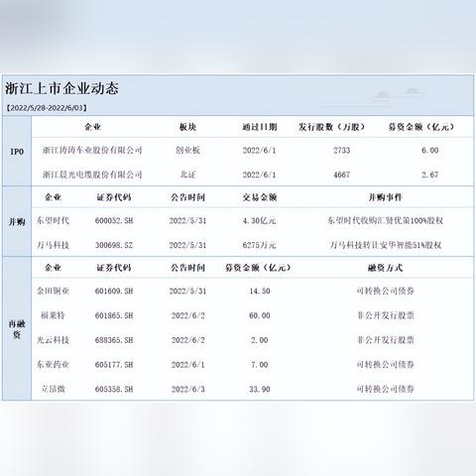Select the 万马科技 company cell
Image resolution: width=476 pixels, height=476 pixels.
[53, 245]
